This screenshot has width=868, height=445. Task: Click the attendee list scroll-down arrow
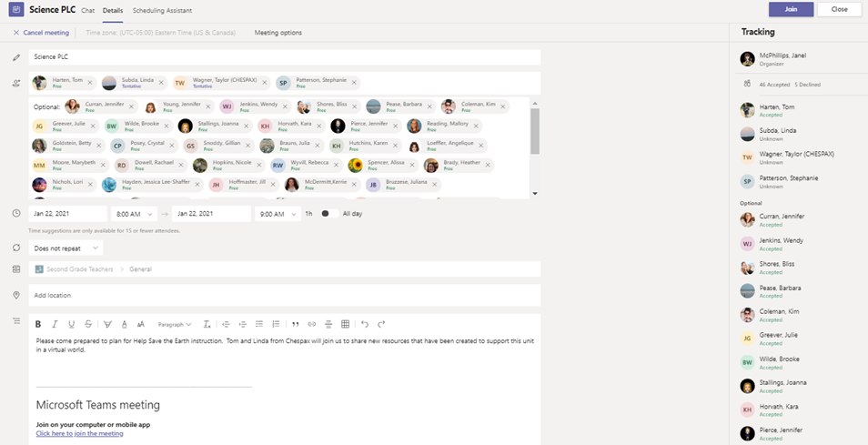[535, 193]
